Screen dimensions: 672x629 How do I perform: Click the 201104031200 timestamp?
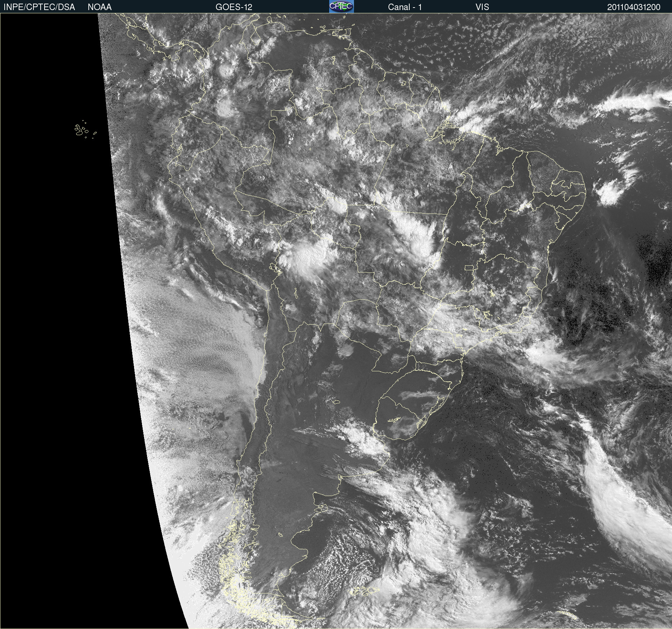634,7
